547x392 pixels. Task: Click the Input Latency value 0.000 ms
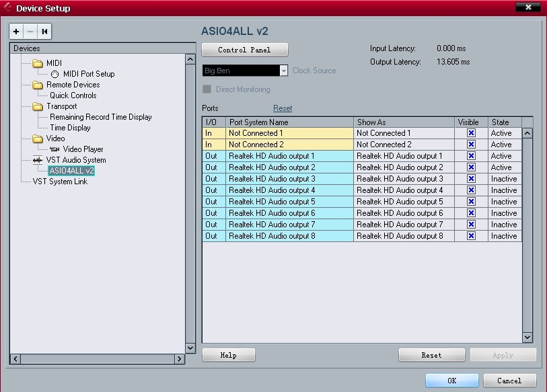pyautogui.click(x=451, y=48)
